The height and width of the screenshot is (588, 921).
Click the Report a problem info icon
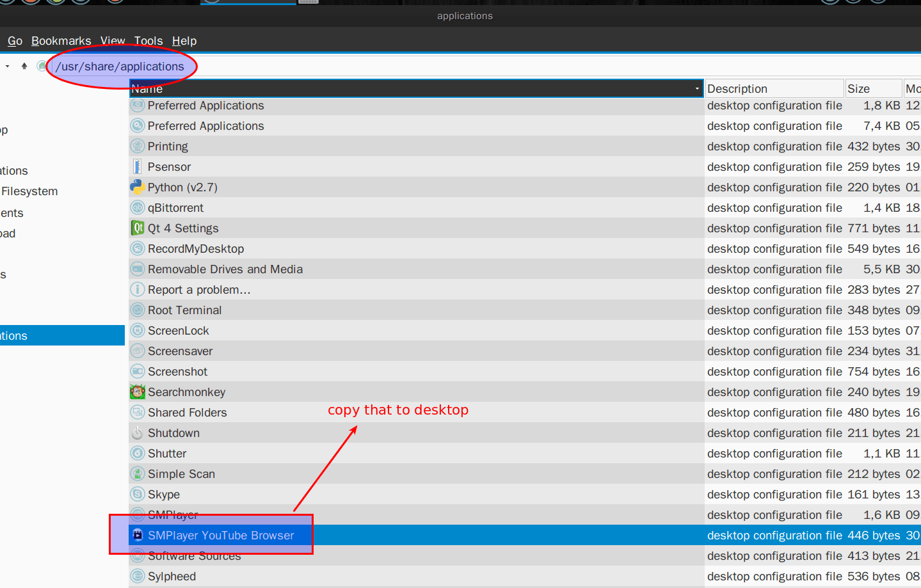click(137, 290)
